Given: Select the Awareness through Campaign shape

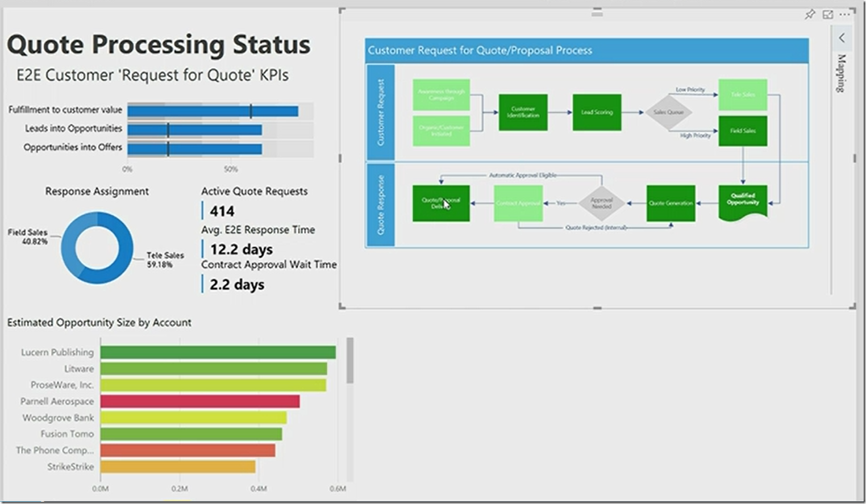Looking at the screenshot, I should [x=441, y=95].
